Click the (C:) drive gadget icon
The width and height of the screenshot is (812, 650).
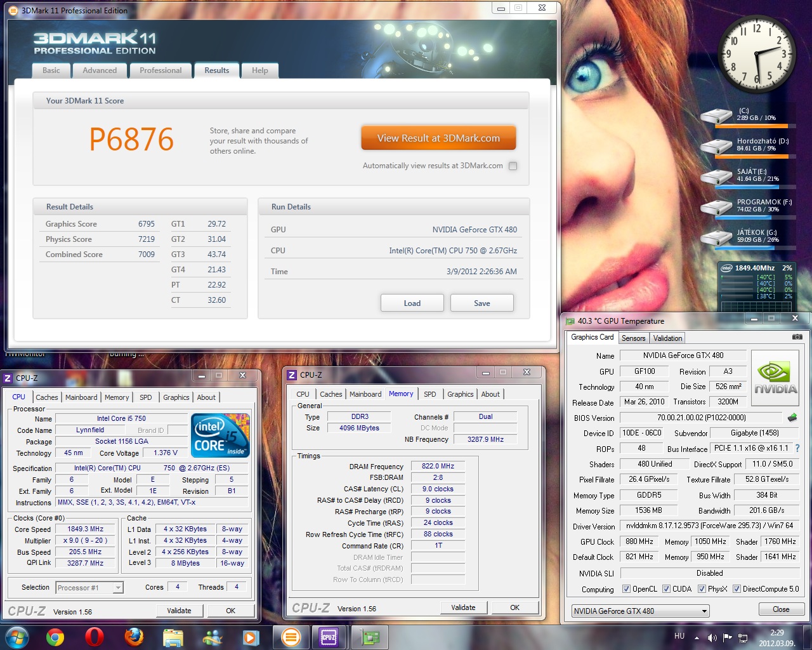pos(716,117)
